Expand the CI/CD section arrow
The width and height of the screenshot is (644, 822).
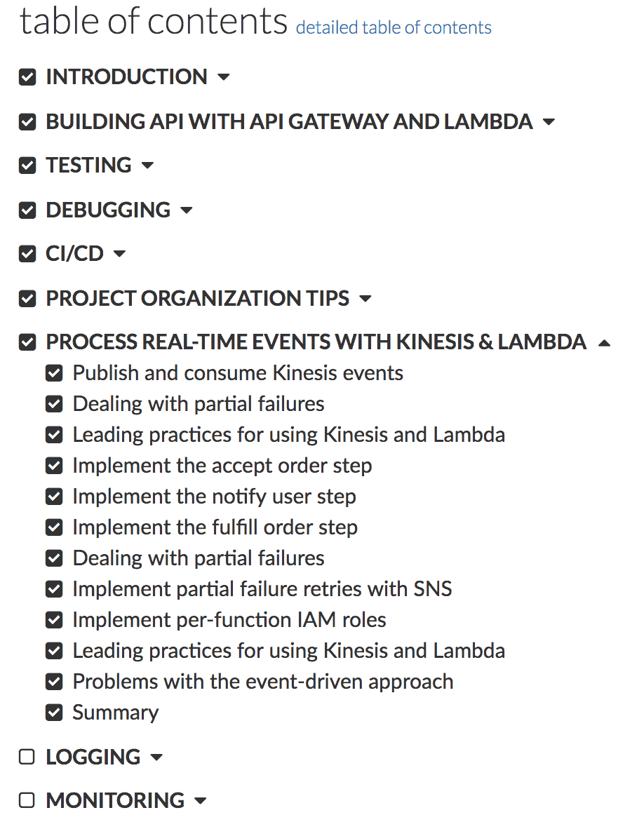click(120, 254)
